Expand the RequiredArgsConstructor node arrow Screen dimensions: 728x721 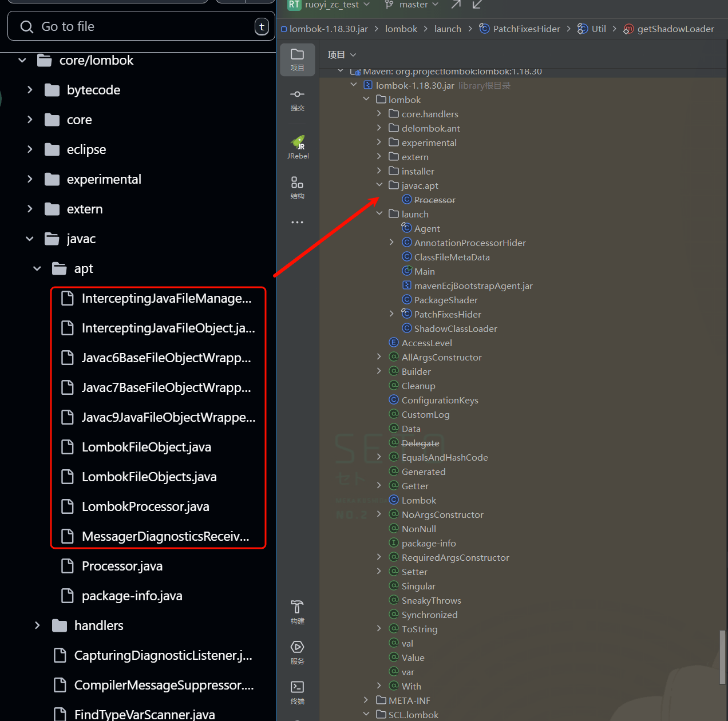point(379,557)
